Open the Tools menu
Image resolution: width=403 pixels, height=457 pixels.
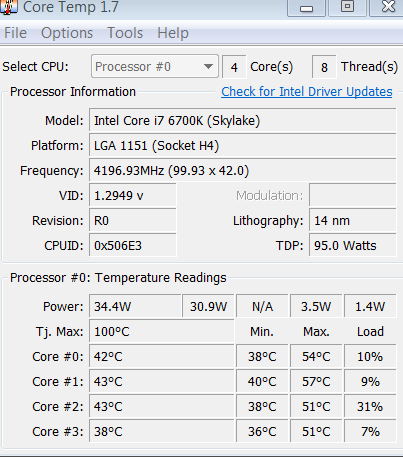(x=125, y=33)
